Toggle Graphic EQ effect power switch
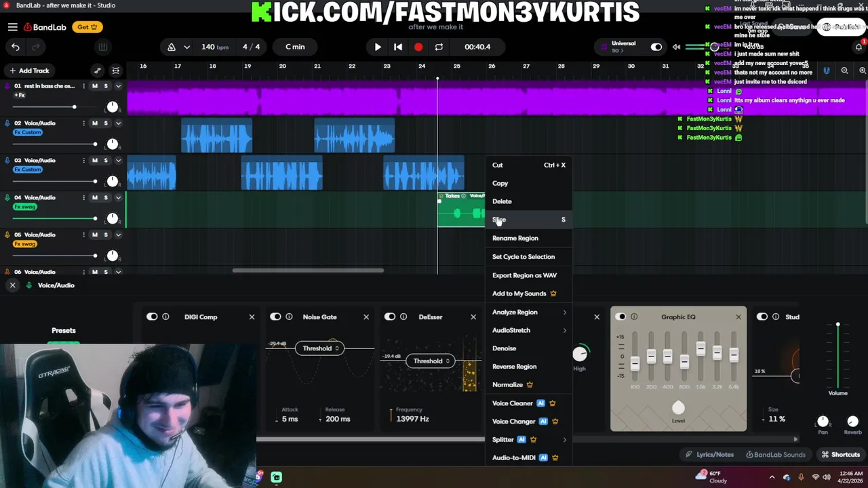 click(620, 317)
